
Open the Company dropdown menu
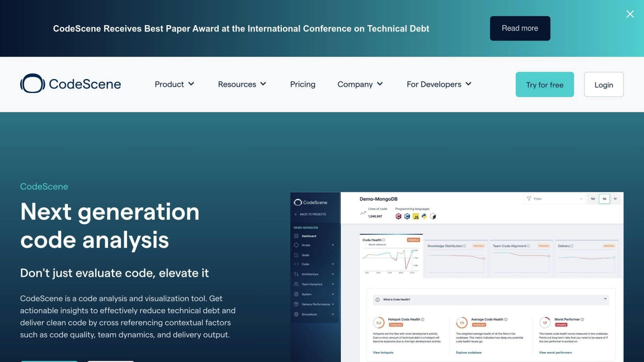(x=360, y=84)
